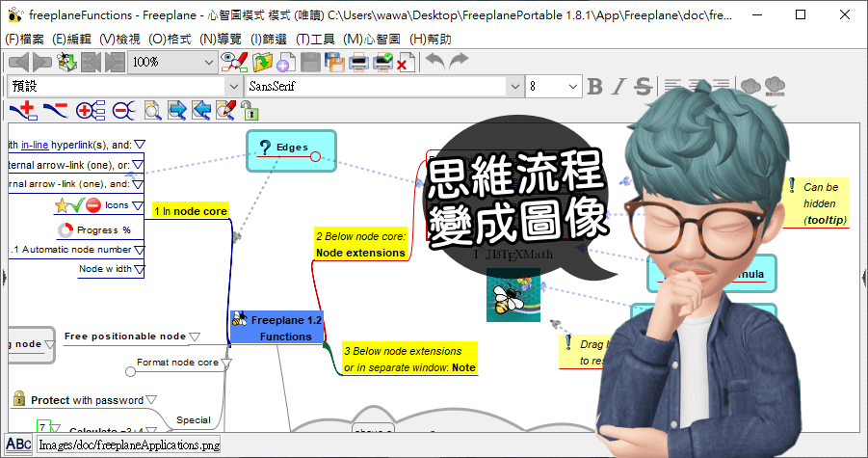This screenshot has height=458, width=868.
Task: Expand Protect with password fold triangle
Action: (151, 400)
